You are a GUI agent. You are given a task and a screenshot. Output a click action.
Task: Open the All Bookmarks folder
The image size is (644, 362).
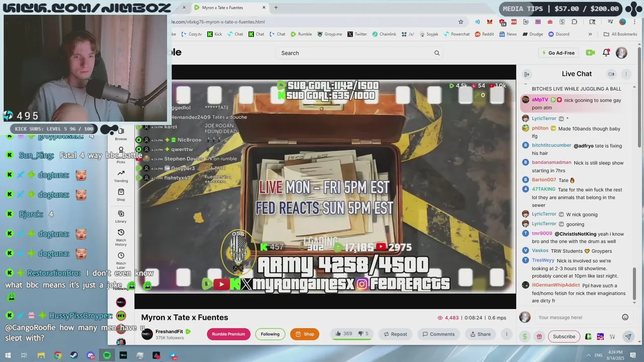[620, 34]
